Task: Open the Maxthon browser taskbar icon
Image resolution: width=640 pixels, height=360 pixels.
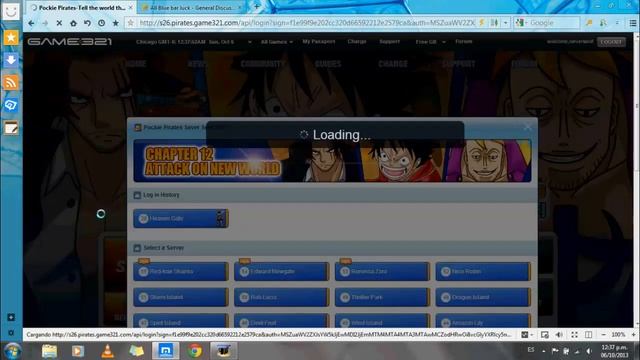Action: (165, 351)
